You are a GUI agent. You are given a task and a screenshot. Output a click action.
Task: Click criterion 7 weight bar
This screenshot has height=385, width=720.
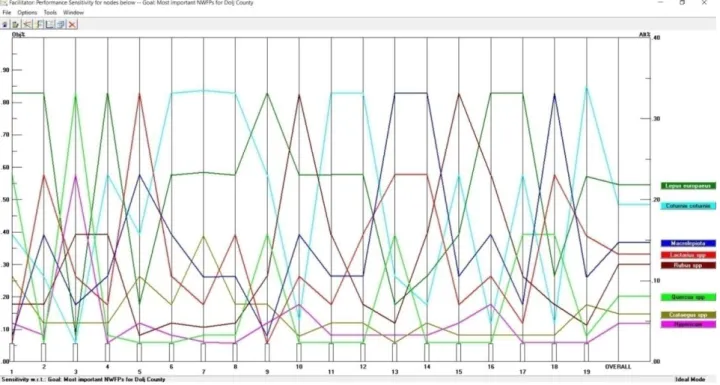(x=203, y=352)
